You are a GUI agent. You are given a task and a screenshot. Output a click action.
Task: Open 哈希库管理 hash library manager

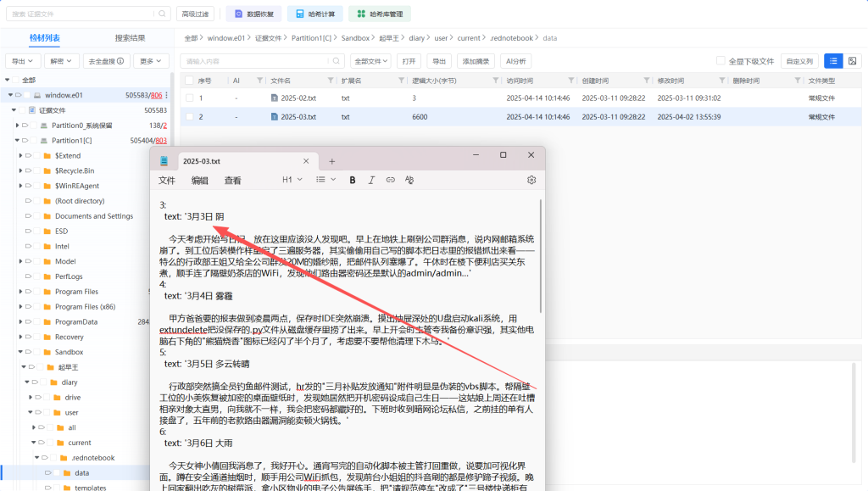click(x=379, y=14)
